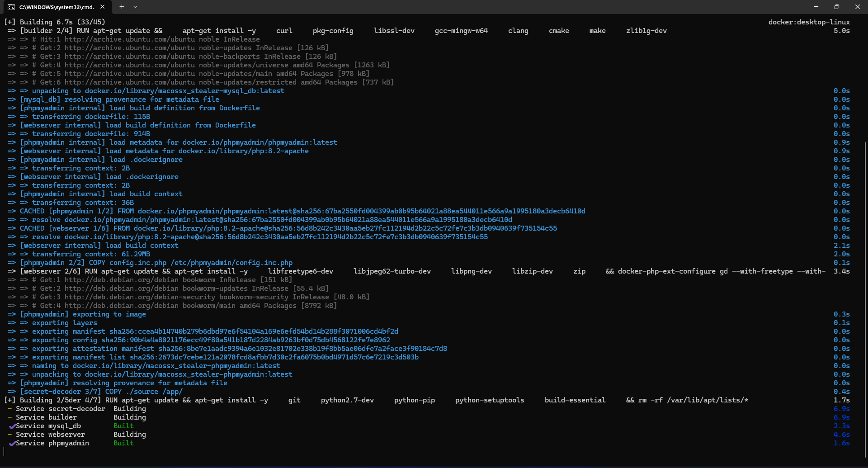
Task: Click the archive.ubuntu.com noble InRelease Hit:1 line
Action: pos(134,39)
